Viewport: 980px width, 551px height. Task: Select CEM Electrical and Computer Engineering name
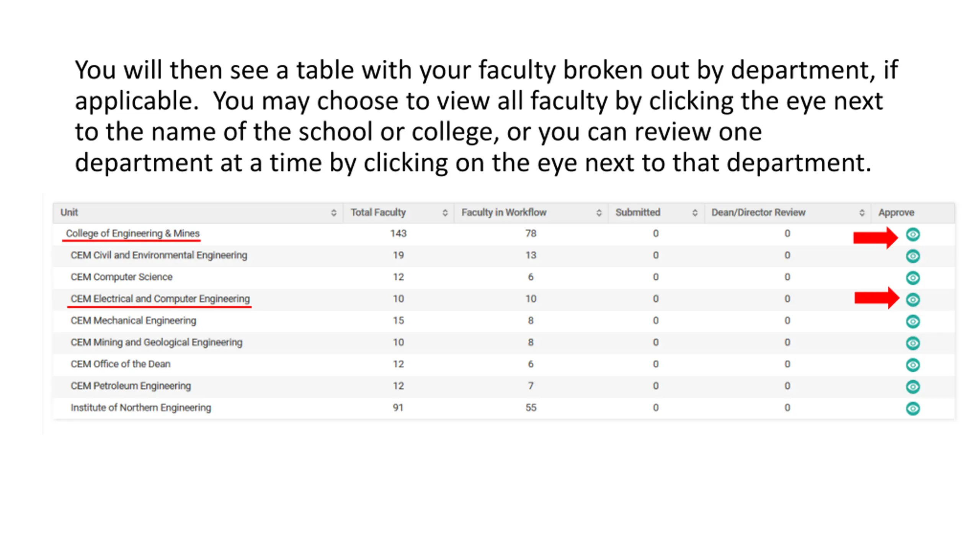tap(160, 299)
